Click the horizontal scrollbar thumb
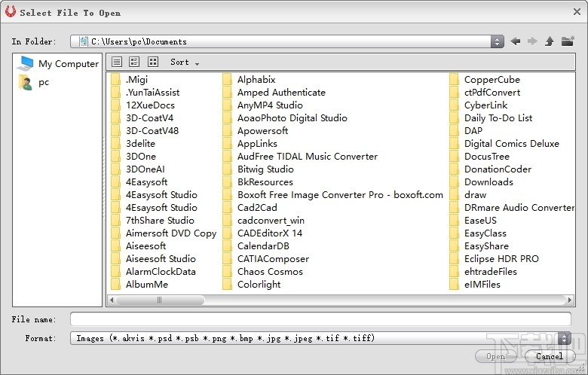The width and height of the screenshot is (588, 375). [160, 300]
